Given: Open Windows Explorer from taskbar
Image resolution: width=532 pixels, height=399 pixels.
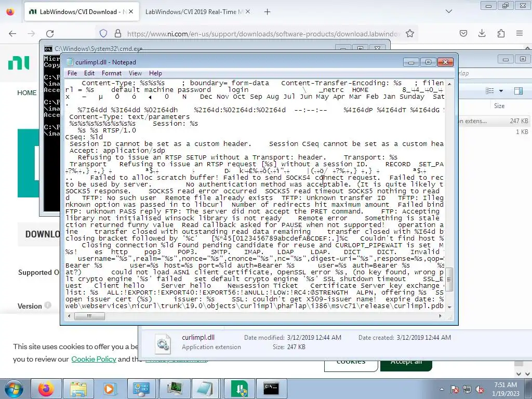Looking at the screenshot, I should click(x=78, y=389).
